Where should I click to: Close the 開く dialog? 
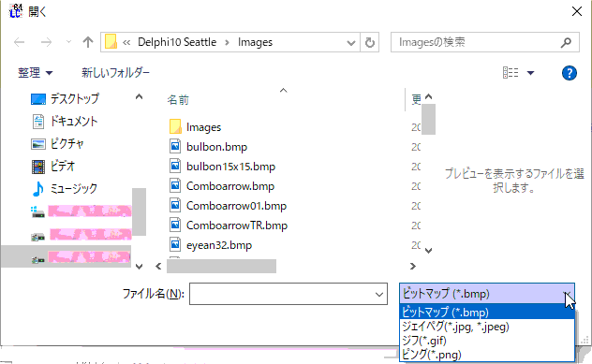576,11
